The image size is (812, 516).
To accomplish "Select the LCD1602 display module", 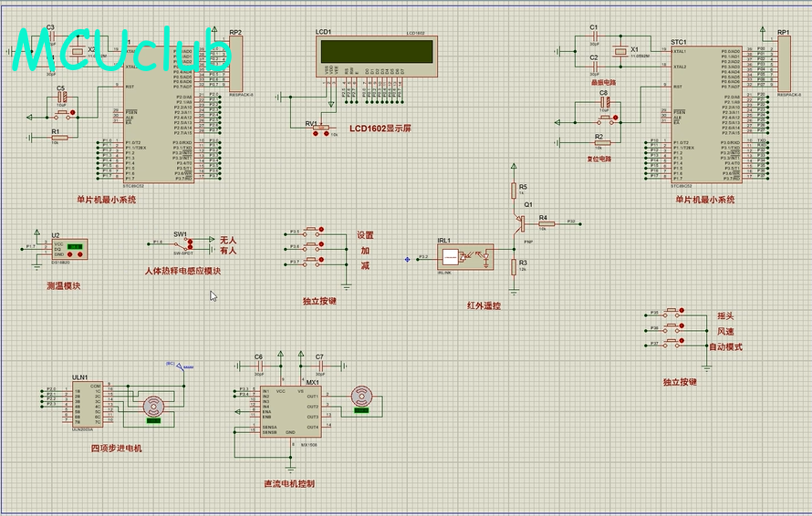I will pos(377,51).
